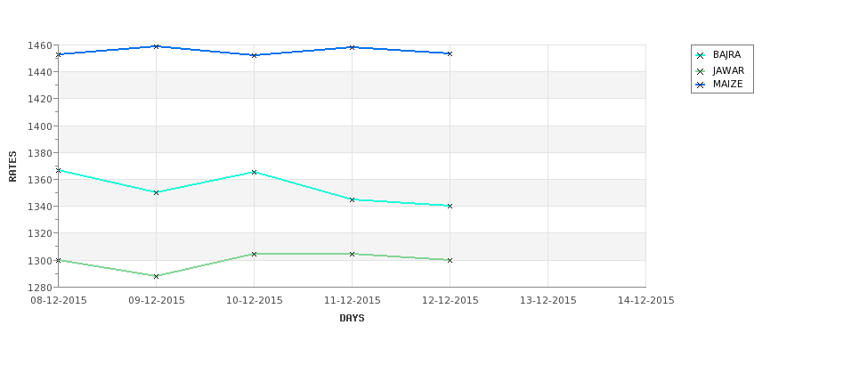868x382 pixels.
Task: Click the BAJRA legend label
Action: pos(726,55)
